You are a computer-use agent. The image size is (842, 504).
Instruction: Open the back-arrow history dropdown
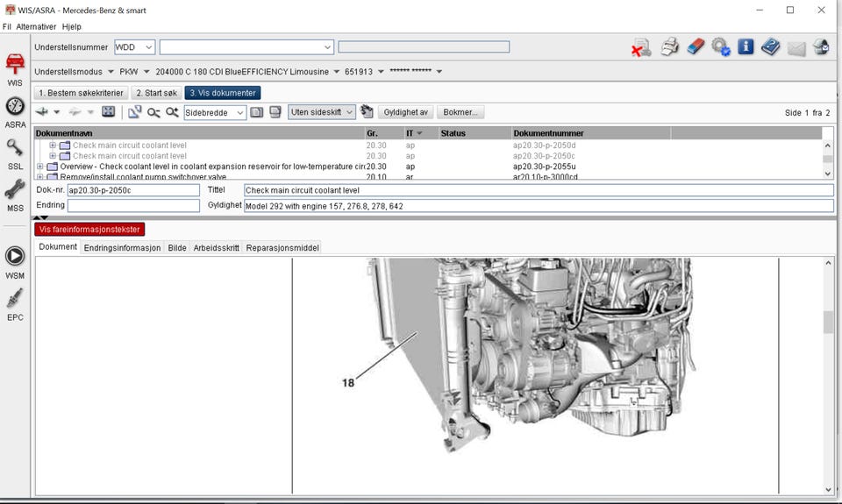point(56,112)
